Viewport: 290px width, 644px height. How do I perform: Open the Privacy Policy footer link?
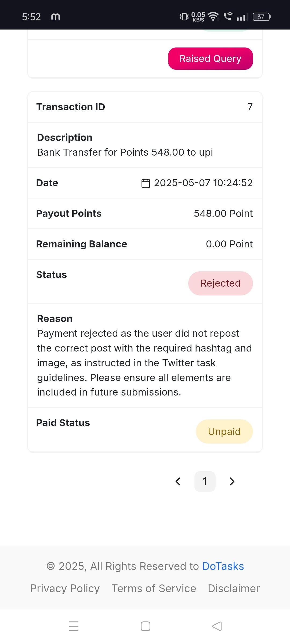(x=65, y=588)
